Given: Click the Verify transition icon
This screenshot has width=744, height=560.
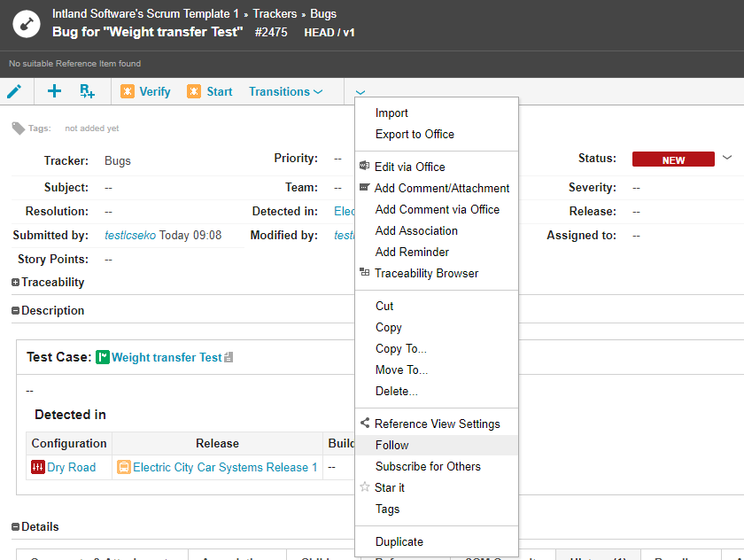Looking at the screenshot, I should point(128,91).
